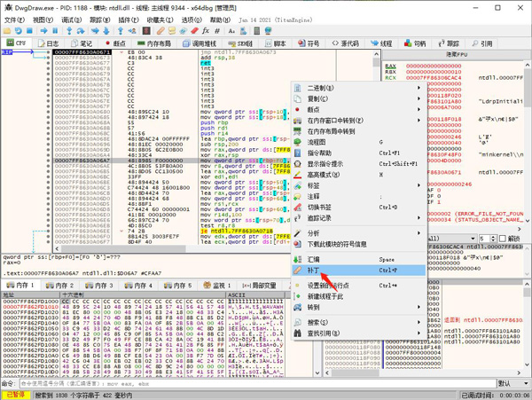The height and width of the screenshot is (400, 532).
Task: Click the red bookmarks toolbar icon
Action: coord(194,31)
